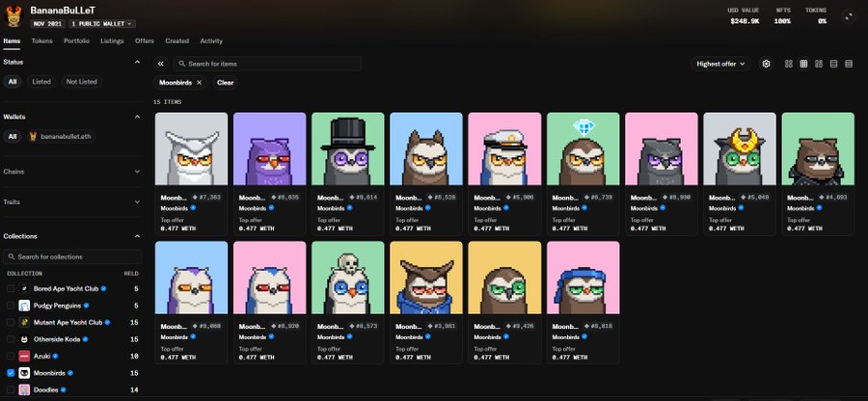Viewport: 868px width, 401px height.
Task: Switch to the Created tab
Action: [177, 40]
